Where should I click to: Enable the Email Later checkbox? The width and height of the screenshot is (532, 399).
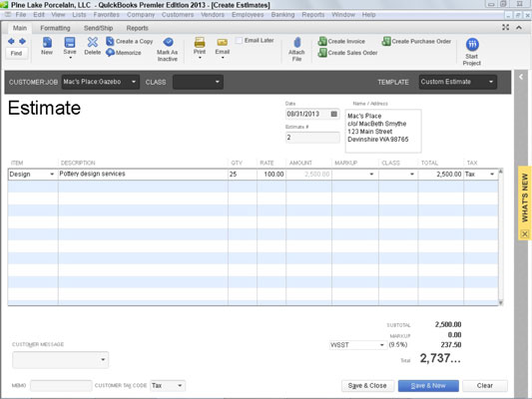pyautogui.click(x=240, y=40)
